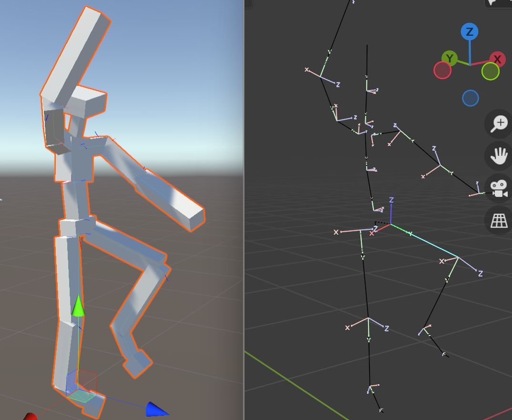Select the raised leg's foot block
This screenshot has width=512, height=420.
[138, 363]
